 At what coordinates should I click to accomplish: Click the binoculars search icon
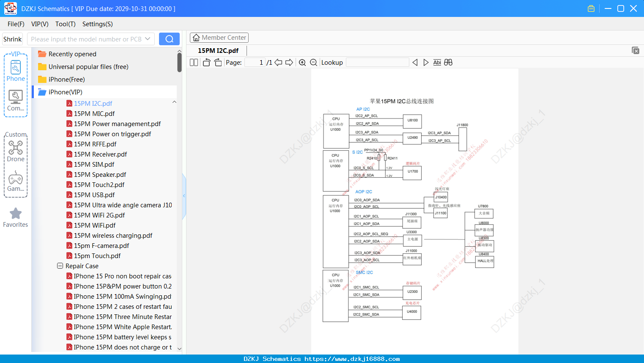click(448, 63)
